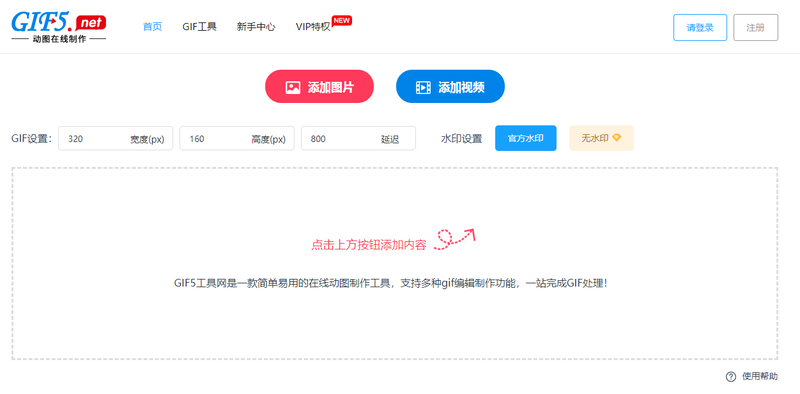Click the film icon in 添加视频

coord(423,87)
